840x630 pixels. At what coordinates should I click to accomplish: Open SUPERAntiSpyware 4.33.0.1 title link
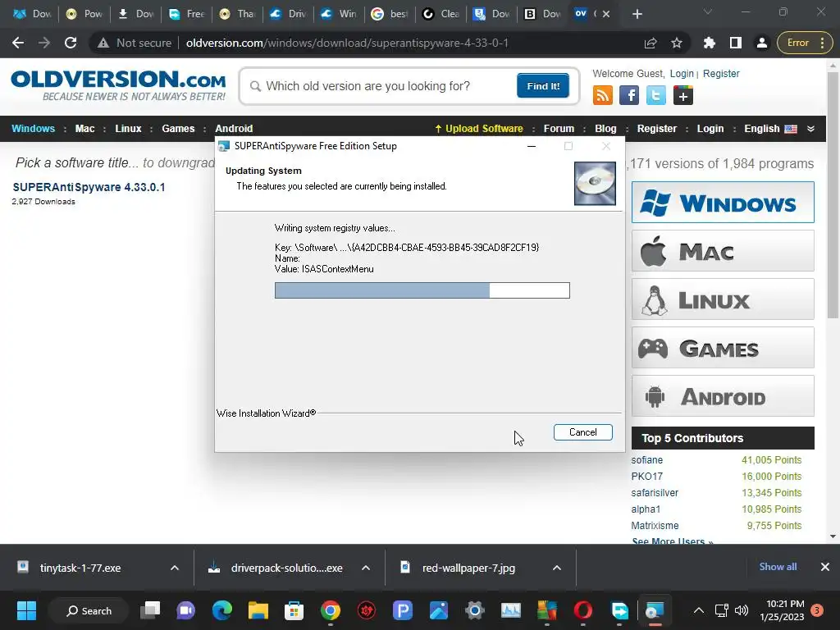(89, 187)
